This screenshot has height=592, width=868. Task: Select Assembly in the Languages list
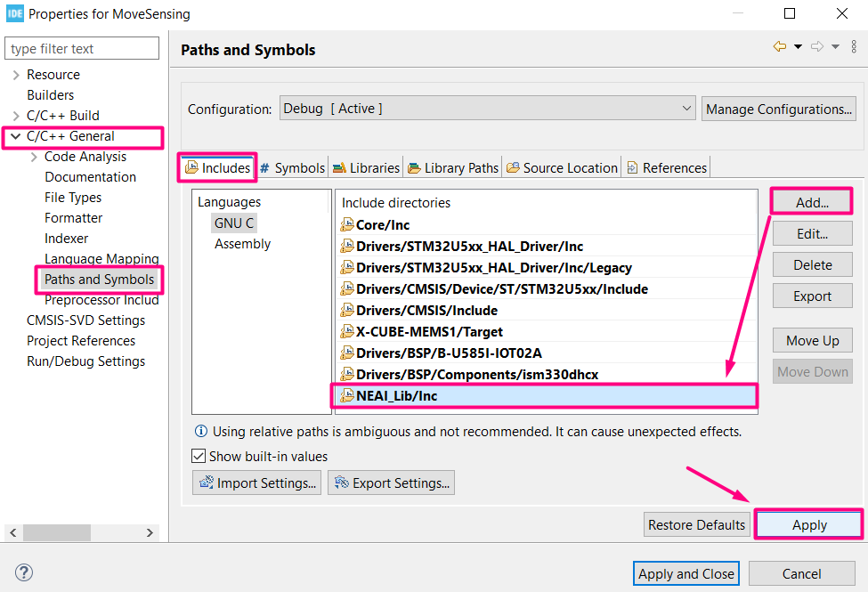point(242,244)
